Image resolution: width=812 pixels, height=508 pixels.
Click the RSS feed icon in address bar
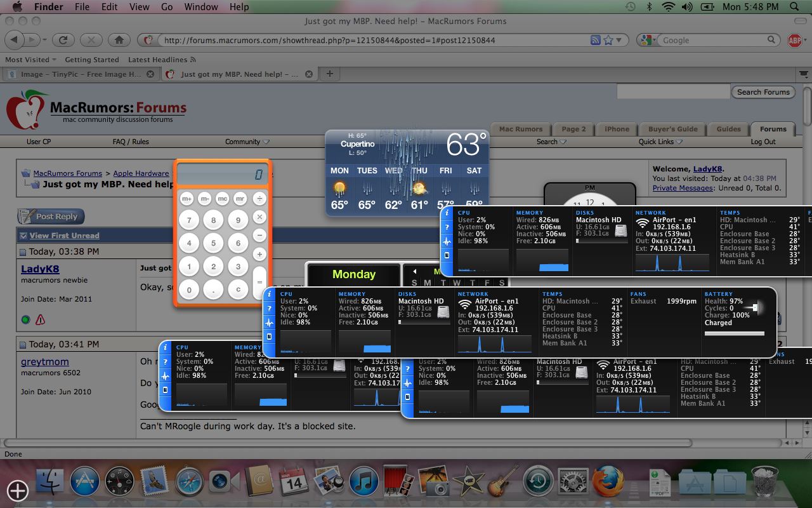pyautogui.click(x=596, y=40)
